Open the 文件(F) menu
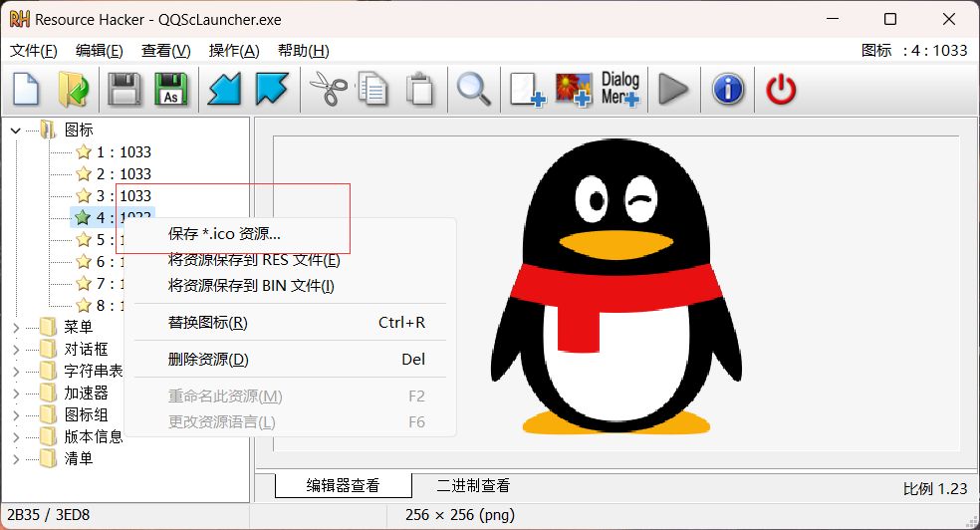The width and height of the screenshot is (980, 530). 34,50
